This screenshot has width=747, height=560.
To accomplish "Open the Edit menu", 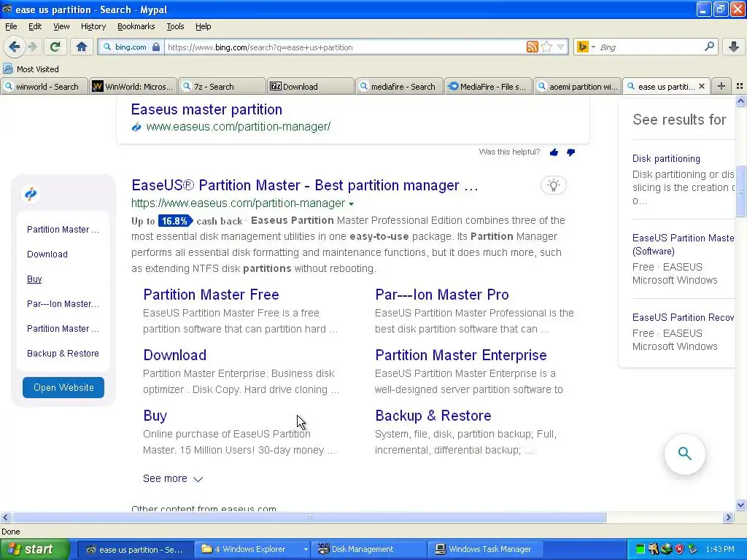I will pyautogui.click(x=35, y=26).
